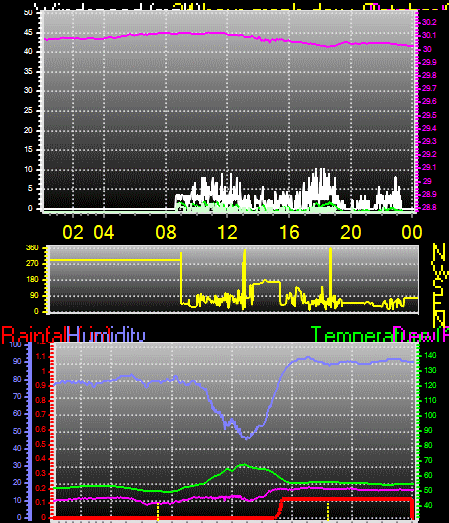
Task: Select the 25 value on wind speed axis
Action: [x=28, y=110]
